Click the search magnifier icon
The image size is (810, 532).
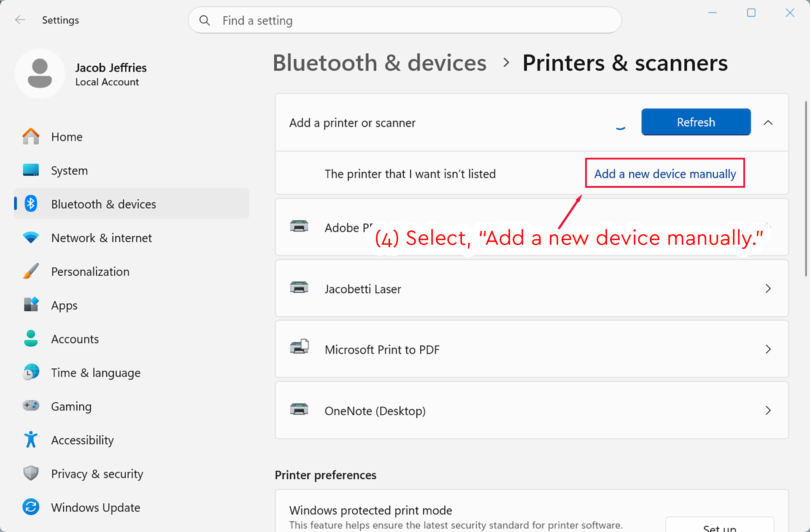click(x=205, y=20)
